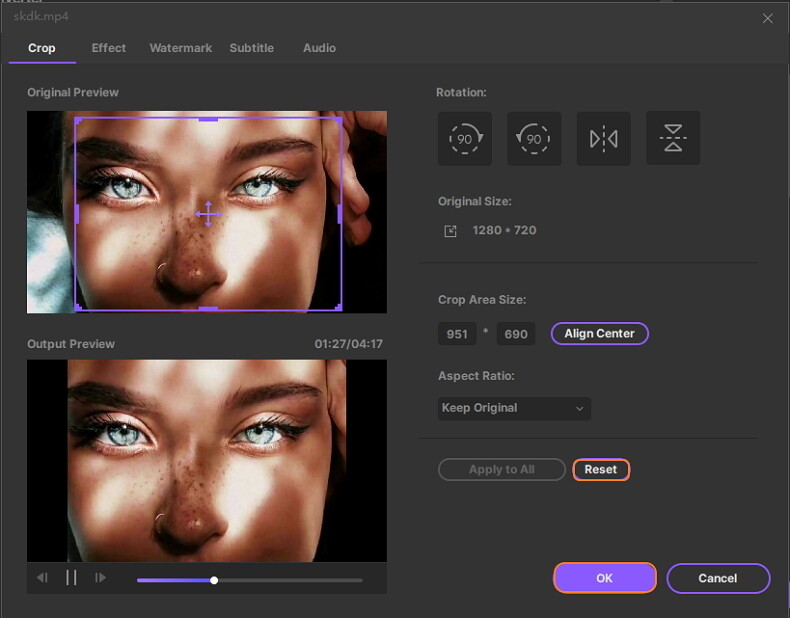Step to next frame

pos(100,578)
